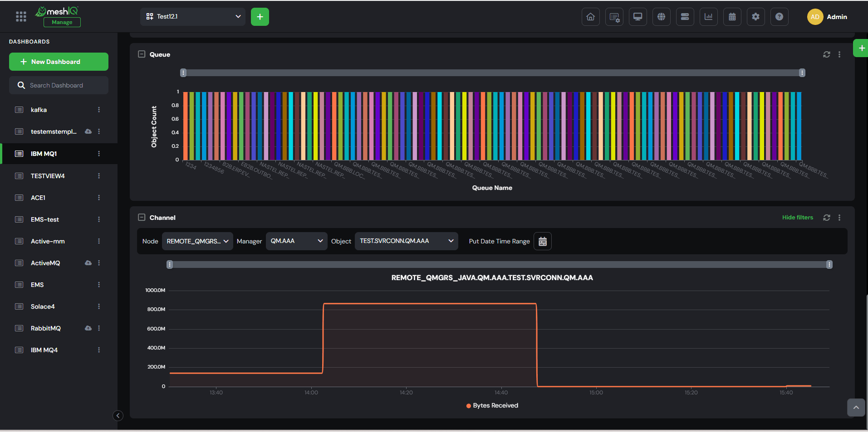Open the home icon in top toolbar
The width and height of the screenshot is (868, 432).
(590, 17)
